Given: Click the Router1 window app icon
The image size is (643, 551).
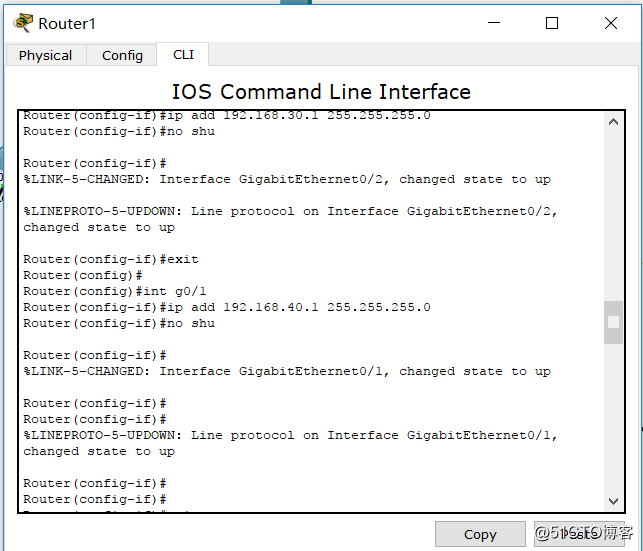Looking at the screenshot, I should click(x=23, y=23).
